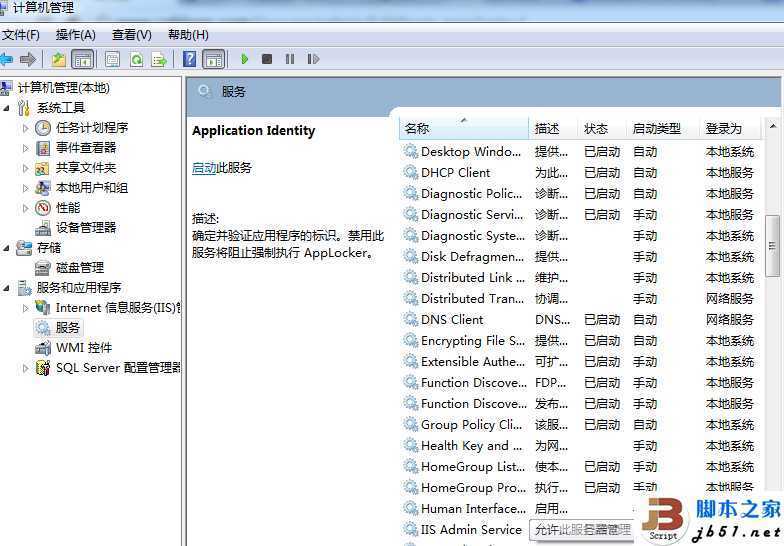Select the Diagnostic Syste... service
Screen dimensions: 784x546
[579, 236]
